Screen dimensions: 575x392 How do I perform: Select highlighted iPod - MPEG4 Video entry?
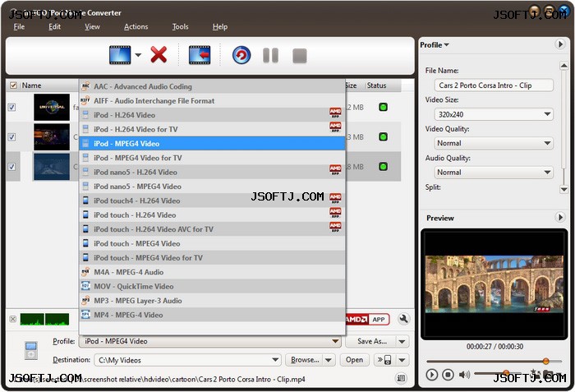click(x=212, y=144)
